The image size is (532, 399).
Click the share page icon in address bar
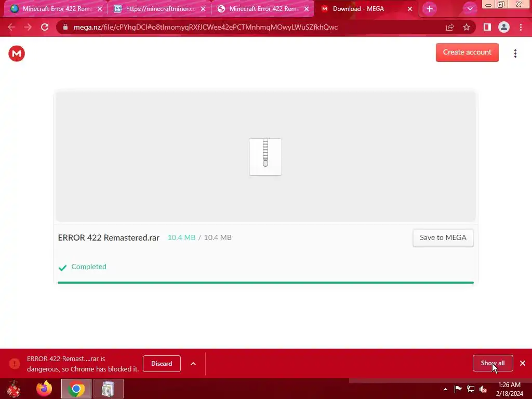[x=450, y=27]
